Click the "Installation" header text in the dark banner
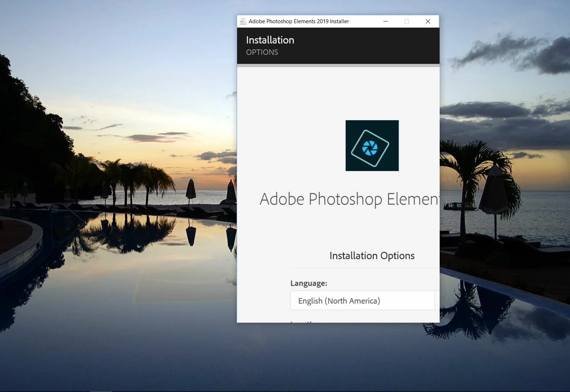This screenshot has height=392, width=570. tap(270, 40)
